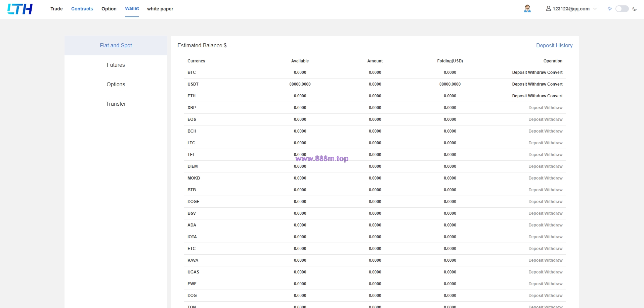Select the USDT currency name
Viewport: 644px width, 308px height.
tap(193, 84)
